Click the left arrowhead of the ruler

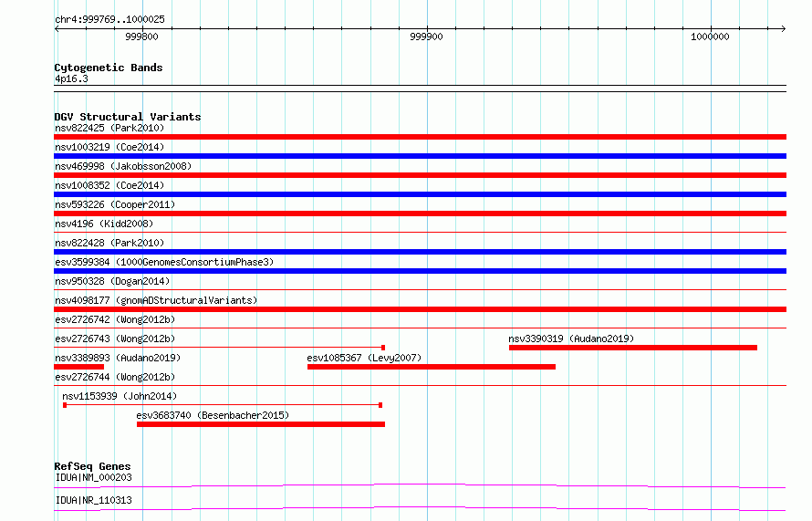[x=57, y=28]
